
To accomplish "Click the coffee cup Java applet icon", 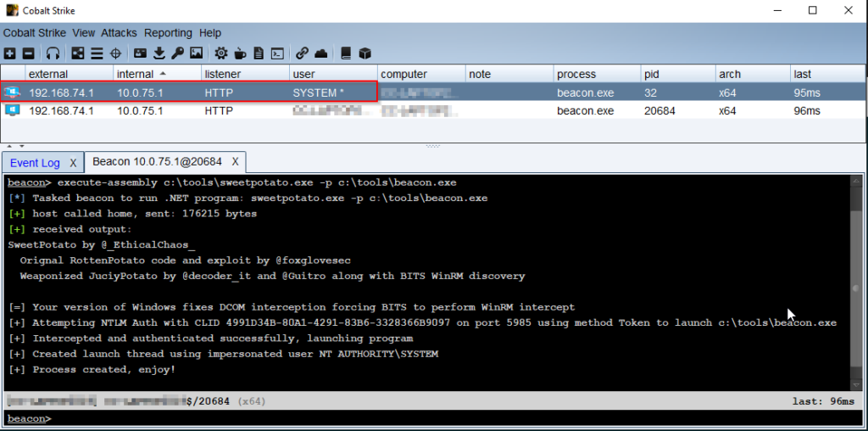I will pyautogui.click(x=240, y=53).
